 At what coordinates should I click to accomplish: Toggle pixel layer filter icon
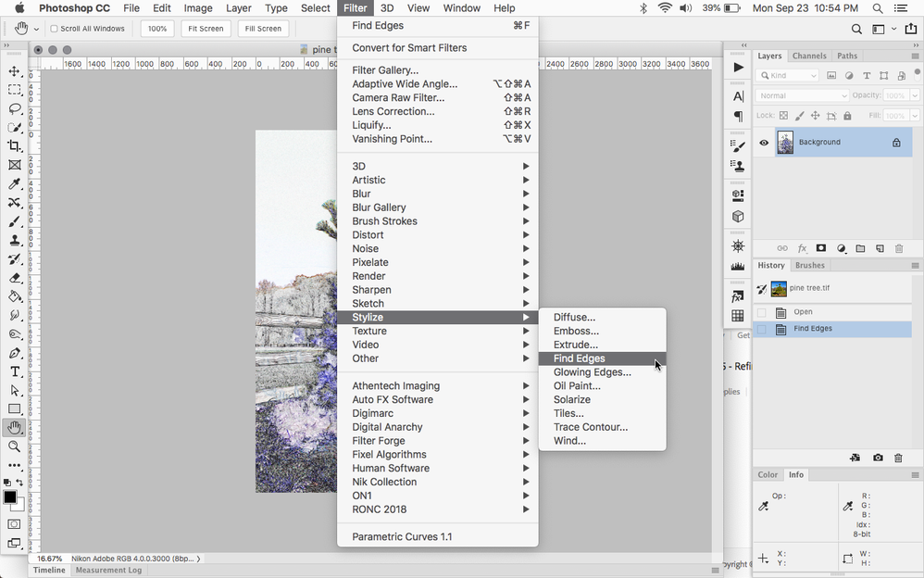pyautogui.click(x=831, y=76)
